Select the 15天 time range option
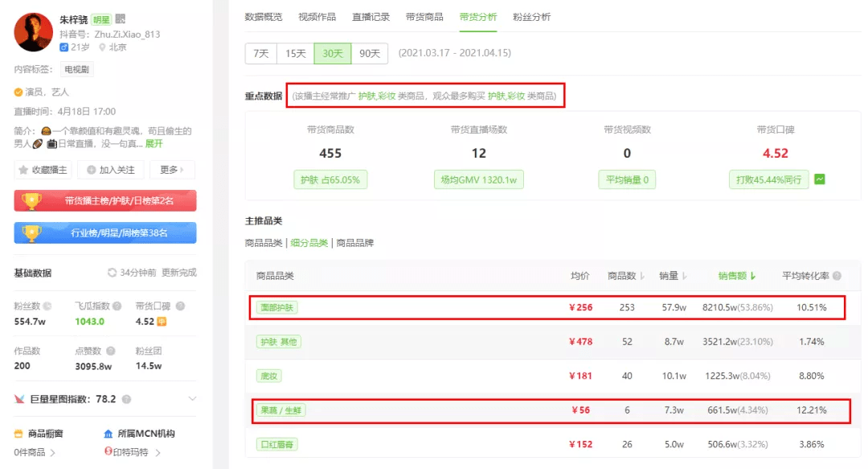The image size is (868, 469). [295, 53]
